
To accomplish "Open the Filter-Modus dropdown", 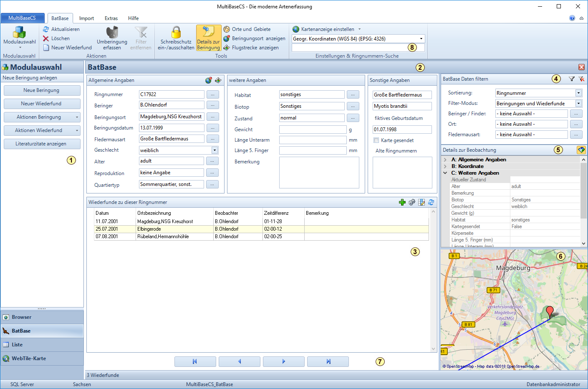I will pyautogui.click(x=578, y=104).
